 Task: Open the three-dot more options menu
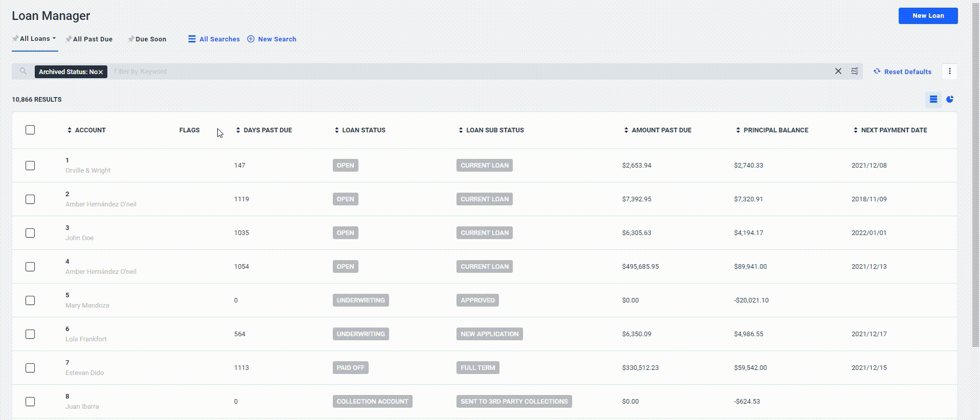950,72
